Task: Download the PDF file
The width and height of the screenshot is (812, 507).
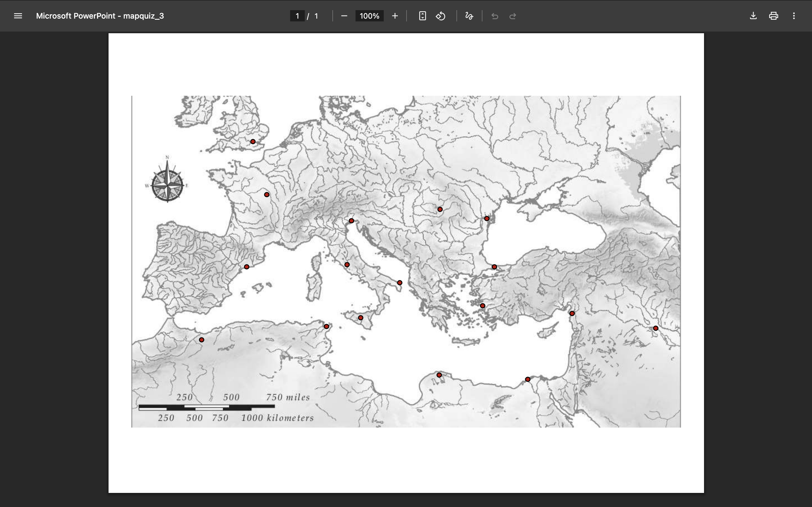Action: coord(753,16)
